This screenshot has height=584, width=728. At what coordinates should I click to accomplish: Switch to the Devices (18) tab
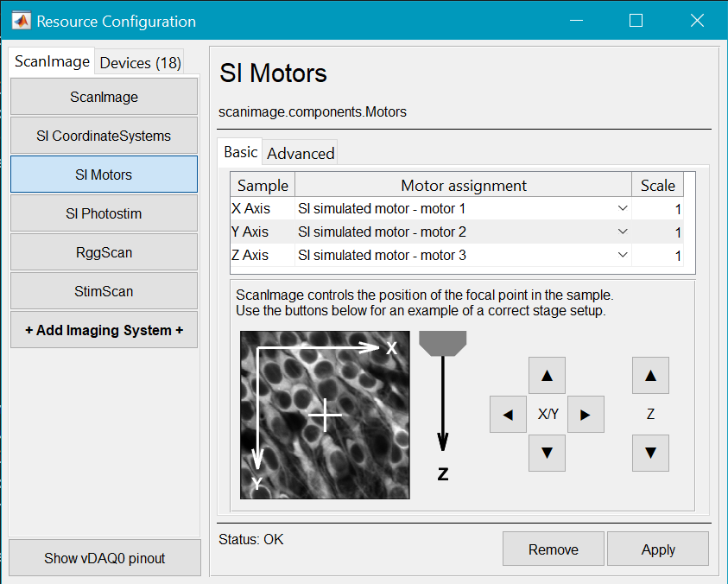(x=139, y=61)
